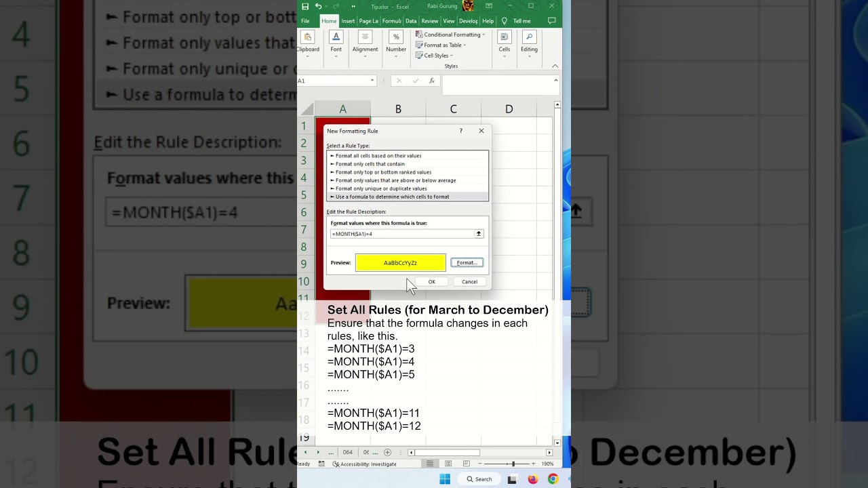Select column B header

(x=398, y=109)
